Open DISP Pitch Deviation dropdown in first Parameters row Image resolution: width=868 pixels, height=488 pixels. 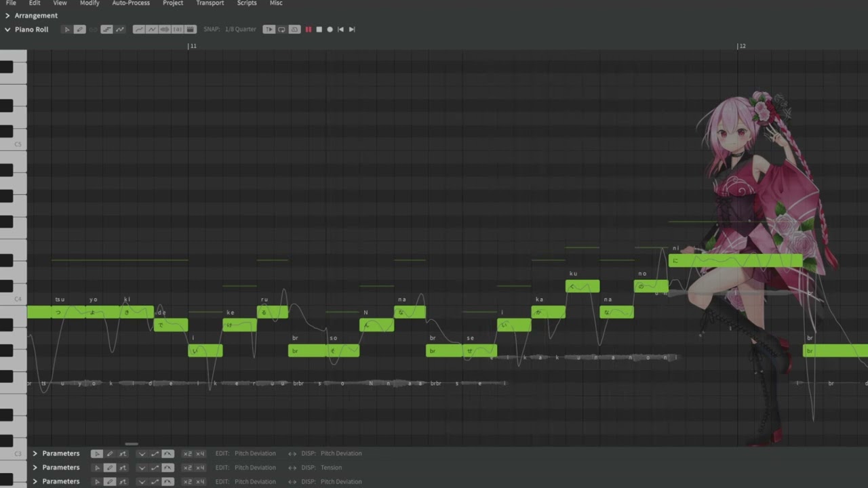pyautogui.click(x=341, y=453)
